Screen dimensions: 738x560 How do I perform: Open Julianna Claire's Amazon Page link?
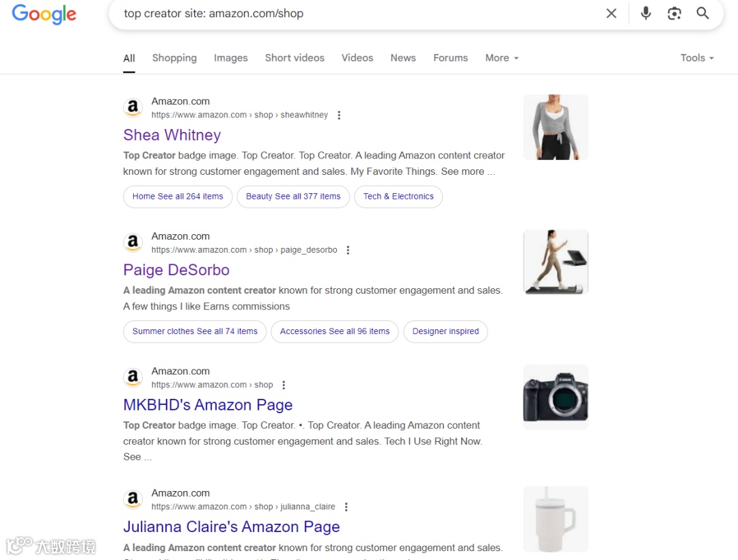(231, 527)
